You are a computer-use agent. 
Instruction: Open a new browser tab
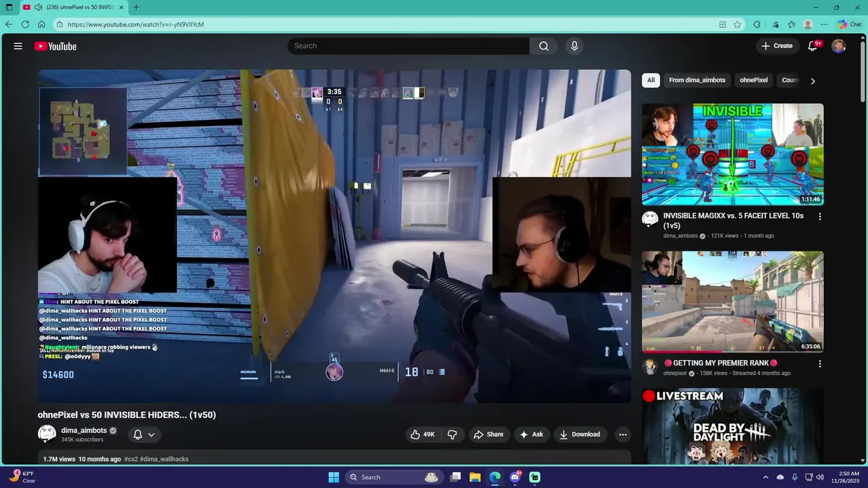coord(136,7)
